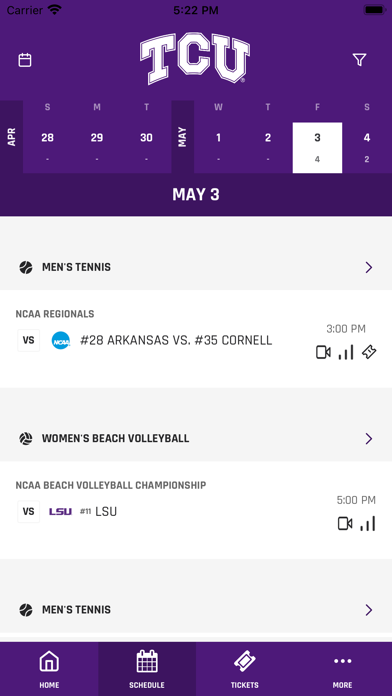Tap video icon for Arkansas vs. Cornell match
The height and width of the screenshot is (696, 392).
tap(323, 352)
